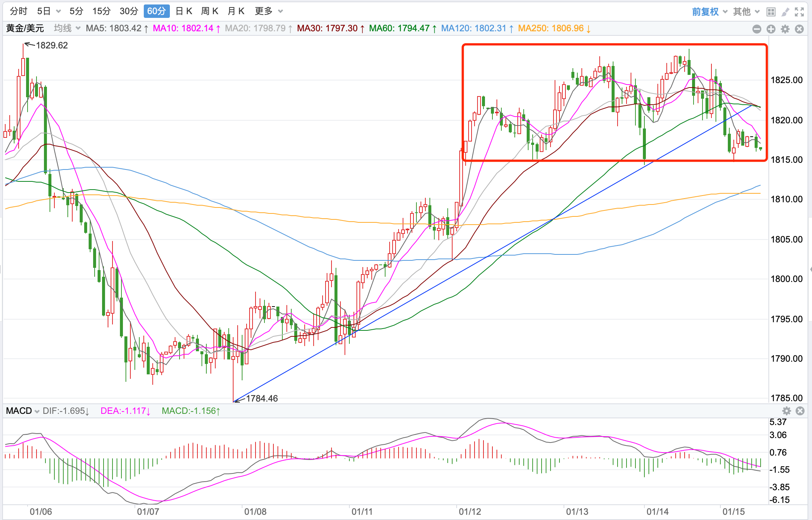Select the drawing brush tool icon

pos(785,12)
